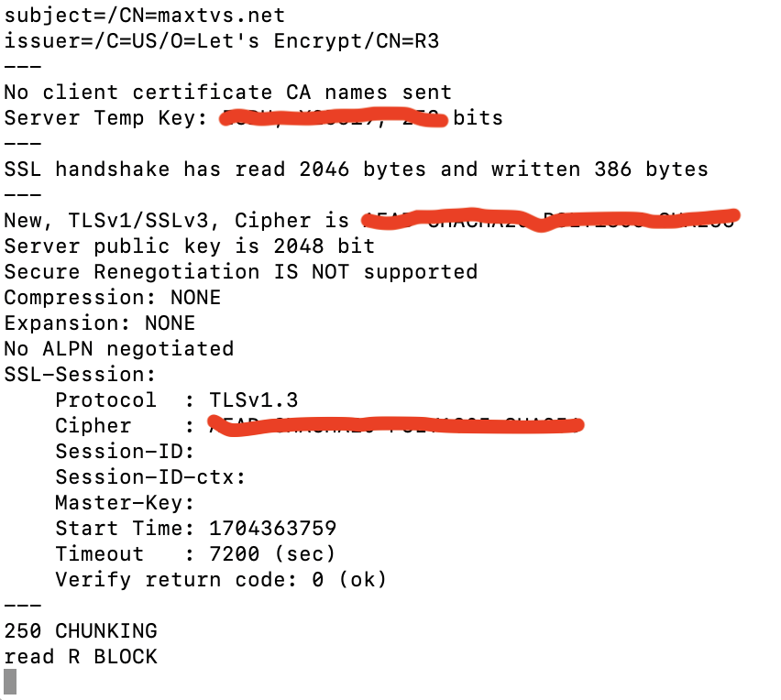
Task: Click 'No client certificate CA names sent'
Action: (x=227, y=92)
